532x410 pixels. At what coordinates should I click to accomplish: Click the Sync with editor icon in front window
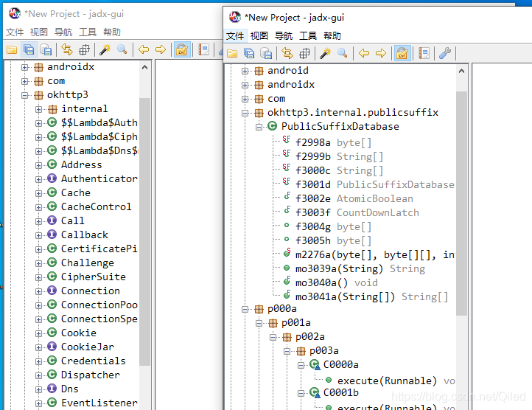[287, 53]
